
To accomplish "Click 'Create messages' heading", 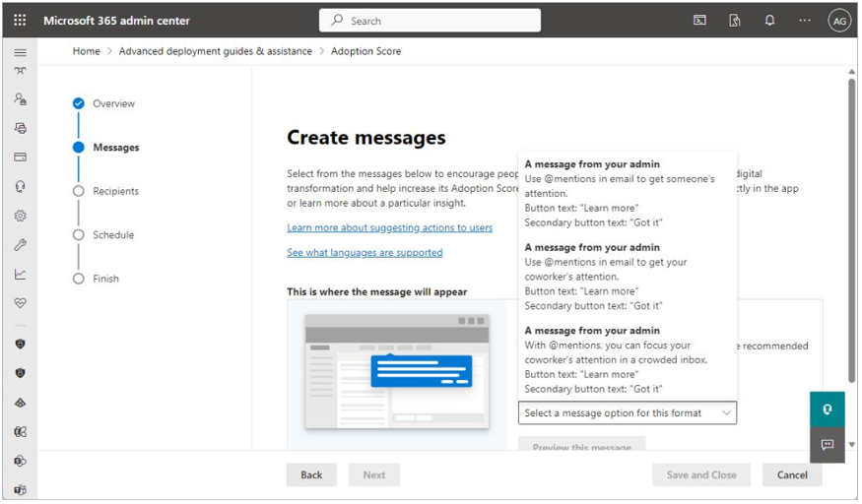I will [366, 137].
